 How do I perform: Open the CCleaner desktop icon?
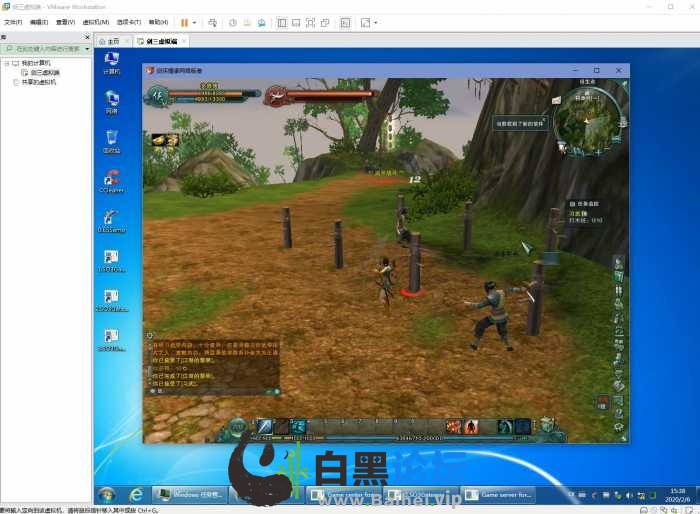pyautogui.click(x=111, y=181)
